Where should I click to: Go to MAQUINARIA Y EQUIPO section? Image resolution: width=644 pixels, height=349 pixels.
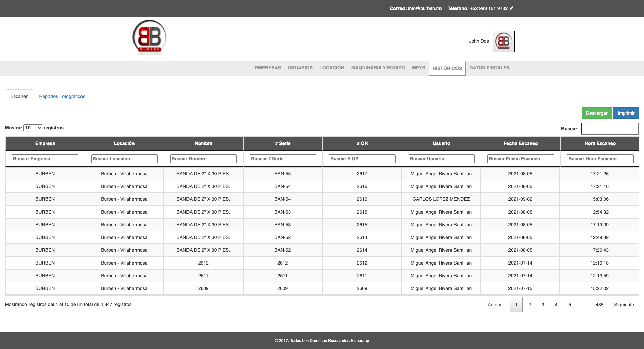pyautogui.click(x=378, y=68)
